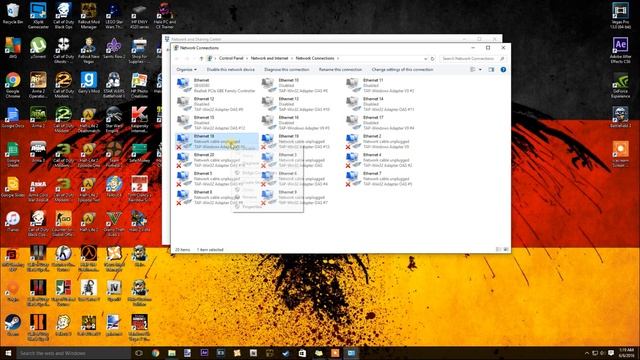The height and width of the screenshot is (360, 640).
Task: Open Vegas Pro 13 desktop shortcut
Action: pos(620,16)
